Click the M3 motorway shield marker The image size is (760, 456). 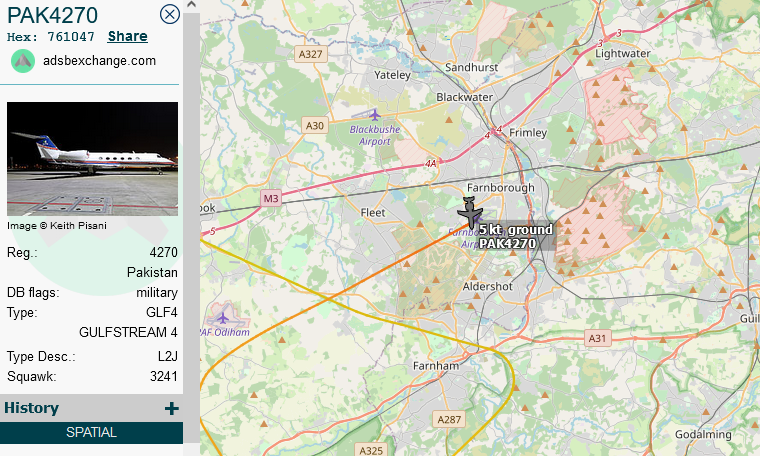pos(271,198)
